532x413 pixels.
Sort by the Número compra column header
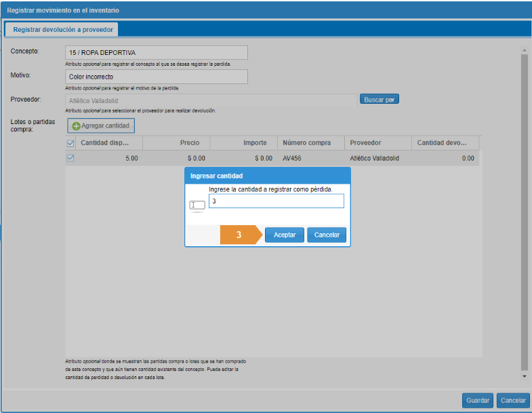click(x=310, y=143)
